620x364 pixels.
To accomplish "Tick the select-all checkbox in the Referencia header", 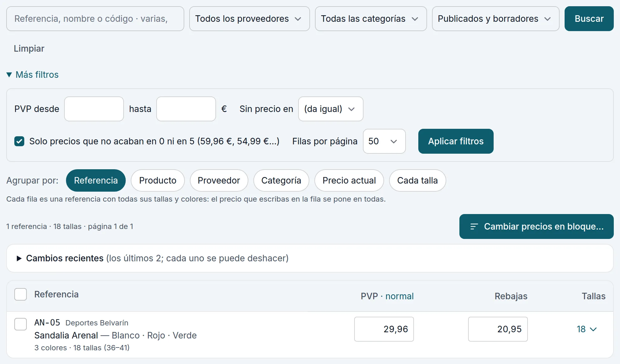I will (21, 294).
